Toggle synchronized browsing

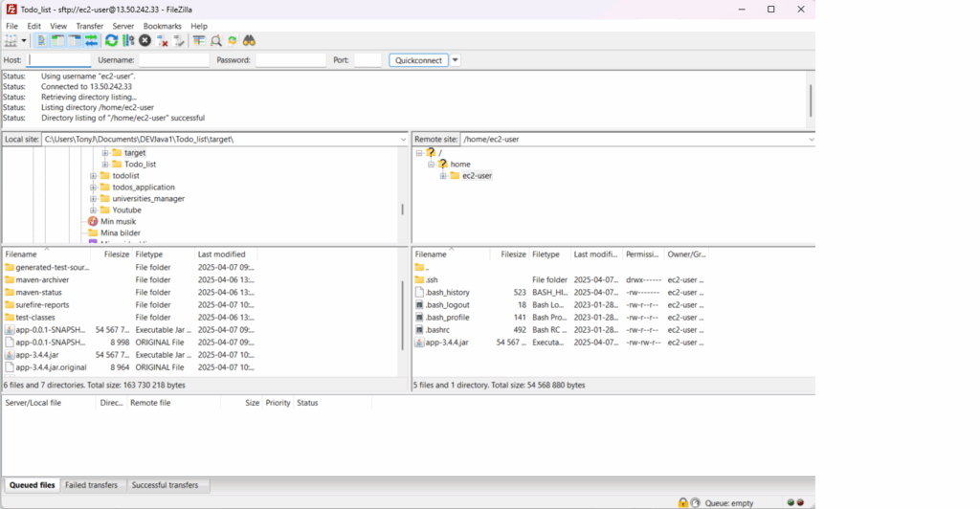(233, 40)
